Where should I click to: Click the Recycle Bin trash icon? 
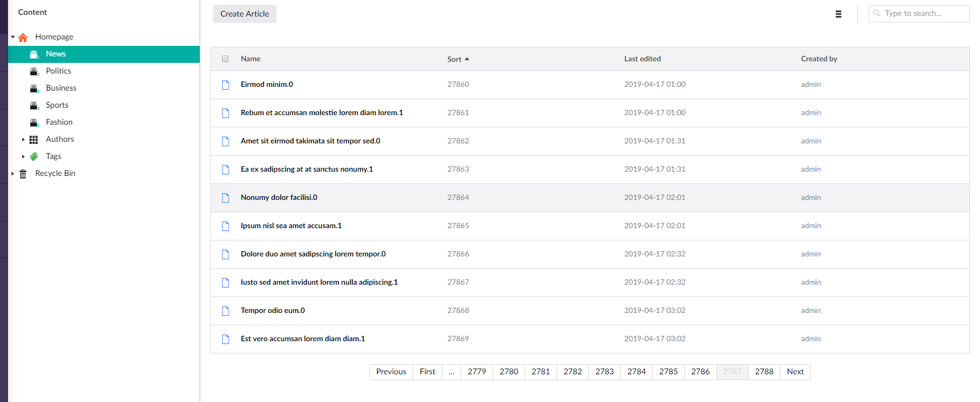pos(23,174)
